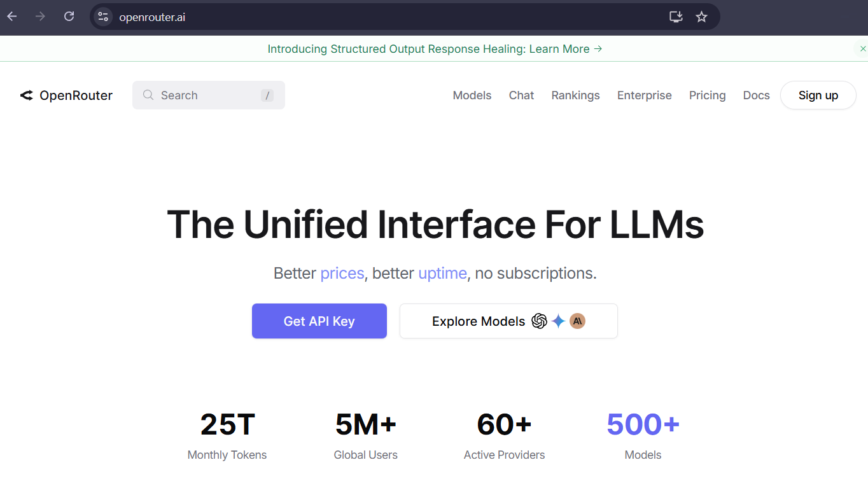Open site information icon in address bar

103,17
